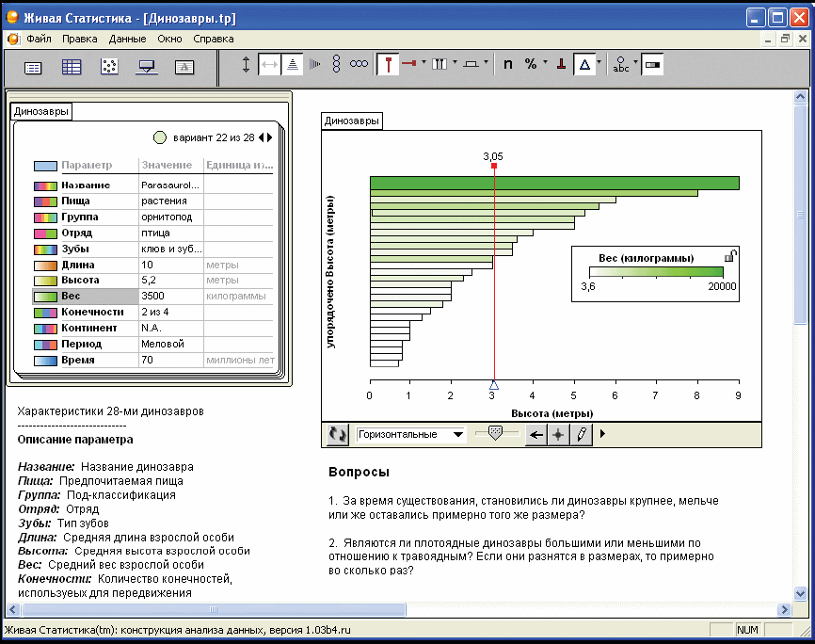Viewport: 815px width, 644px height.
Task: Click the percent (%) toolbar button
Action: pyautogui.click(x=531, y=64)
